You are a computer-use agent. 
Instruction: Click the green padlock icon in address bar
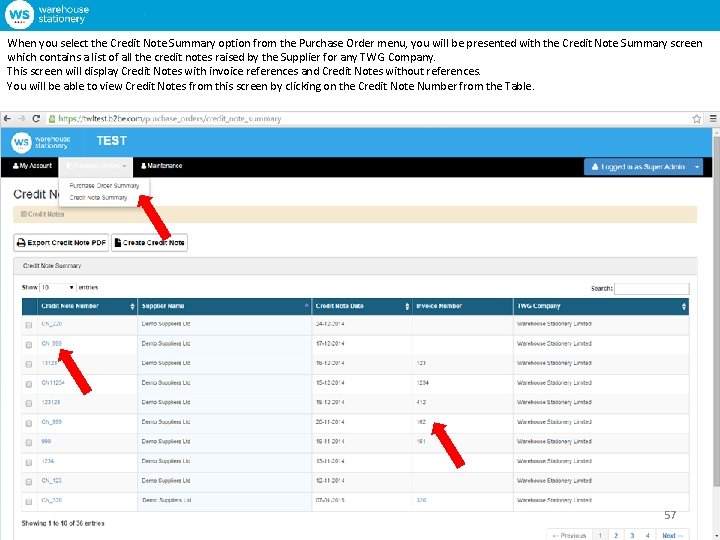coord(52,119)
